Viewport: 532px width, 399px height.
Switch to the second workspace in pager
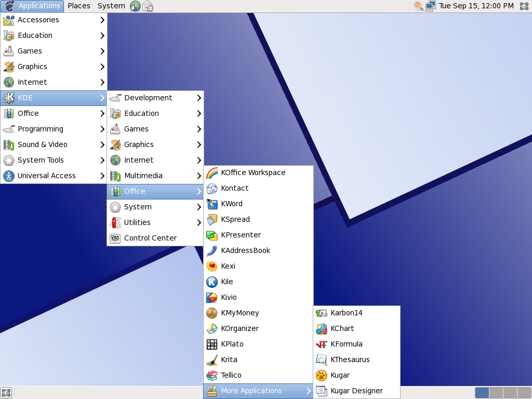pos(496,393)
